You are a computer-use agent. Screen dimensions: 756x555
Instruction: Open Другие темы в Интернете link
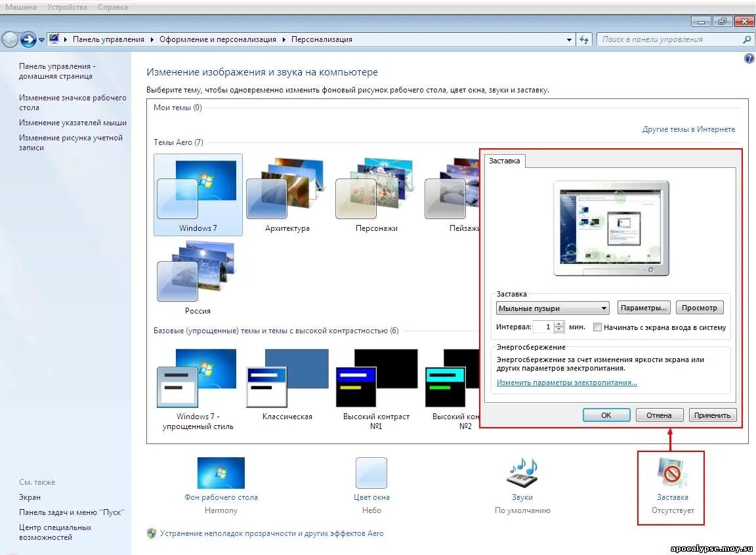click(688, 129)
